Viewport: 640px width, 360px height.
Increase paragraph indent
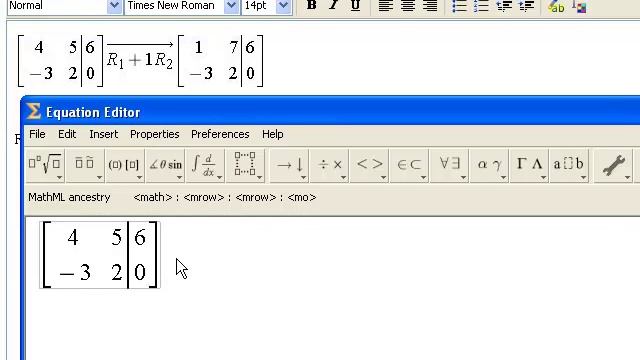(x=526, y=5)
